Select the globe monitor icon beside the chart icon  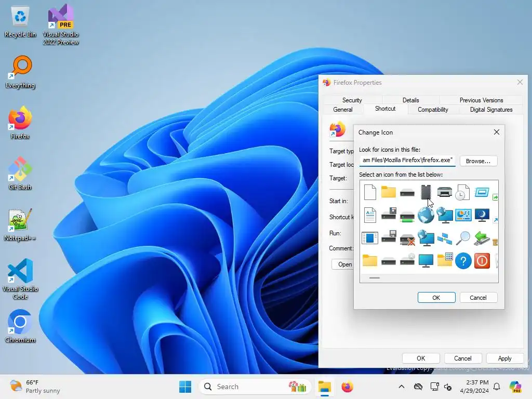445,215
